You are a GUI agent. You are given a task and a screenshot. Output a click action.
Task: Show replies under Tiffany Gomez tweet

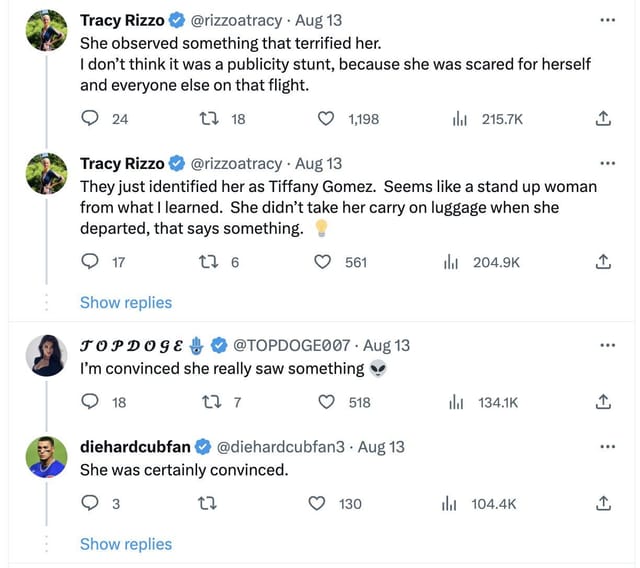(126, 302)
